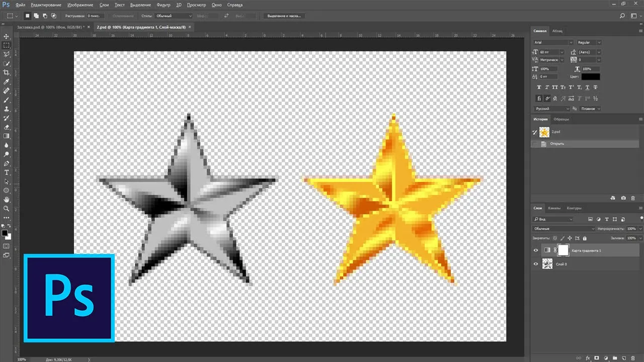
Task: Add a layer style with fx icon
Action: (x=588, y=358)
